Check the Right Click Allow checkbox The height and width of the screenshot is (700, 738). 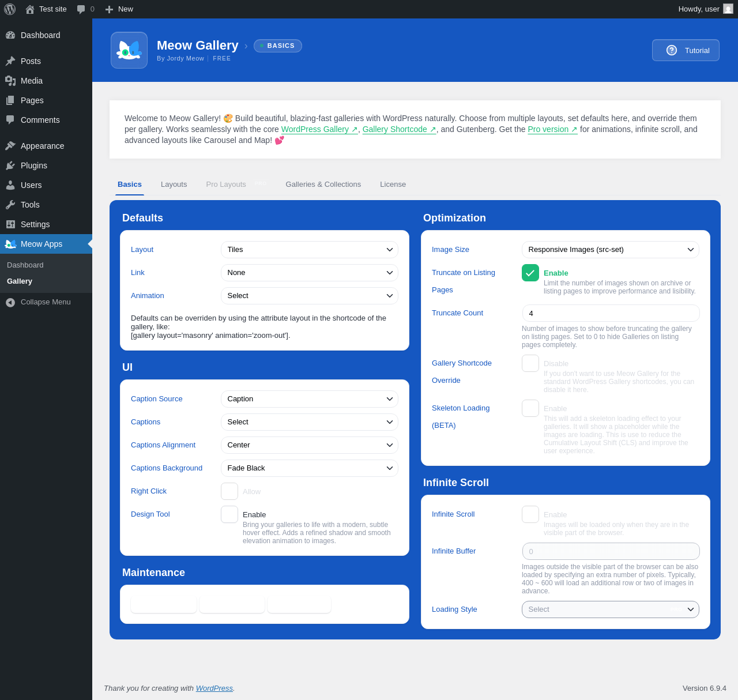click(229, 491)
